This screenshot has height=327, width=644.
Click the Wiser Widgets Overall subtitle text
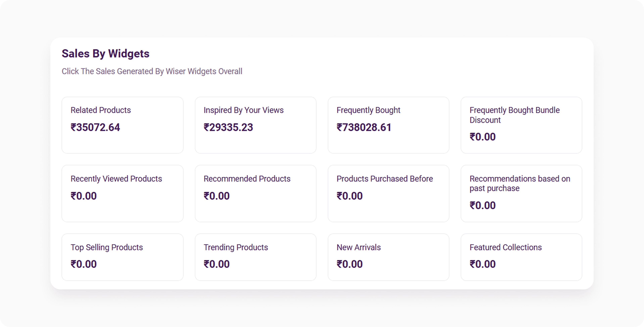click(152, 71)
